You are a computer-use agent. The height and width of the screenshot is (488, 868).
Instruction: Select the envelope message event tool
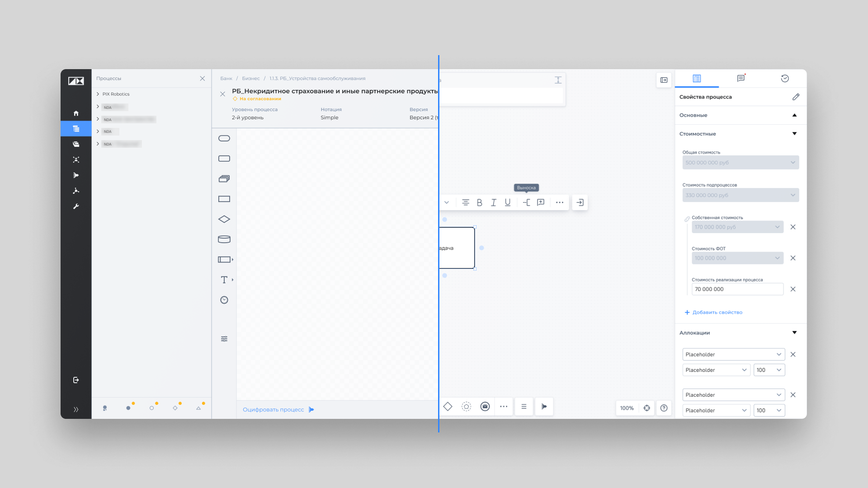tap(485, 407)
